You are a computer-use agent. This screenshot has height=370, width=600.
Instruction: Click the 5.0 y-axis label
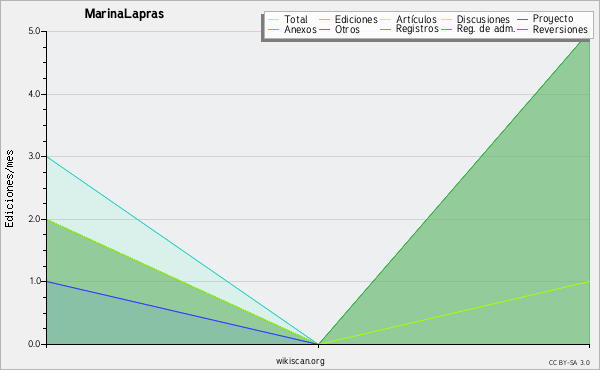[x=34, y=31]
